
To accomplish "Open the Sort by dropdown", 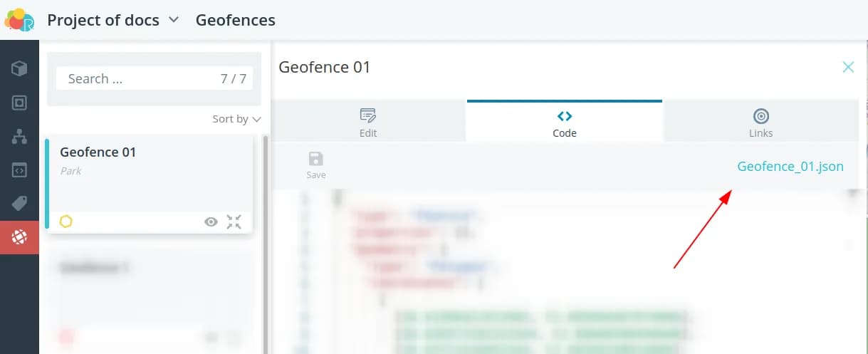I will pos(236,119).
